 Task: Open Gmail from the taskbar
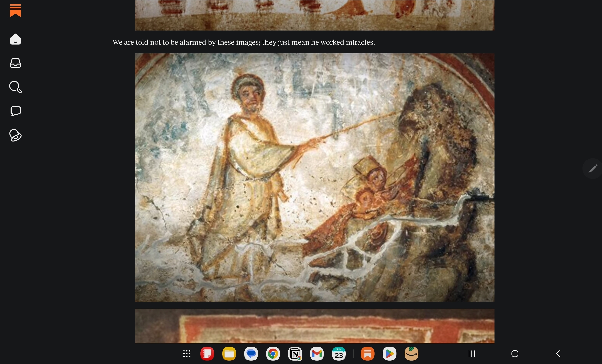point(317,353)
